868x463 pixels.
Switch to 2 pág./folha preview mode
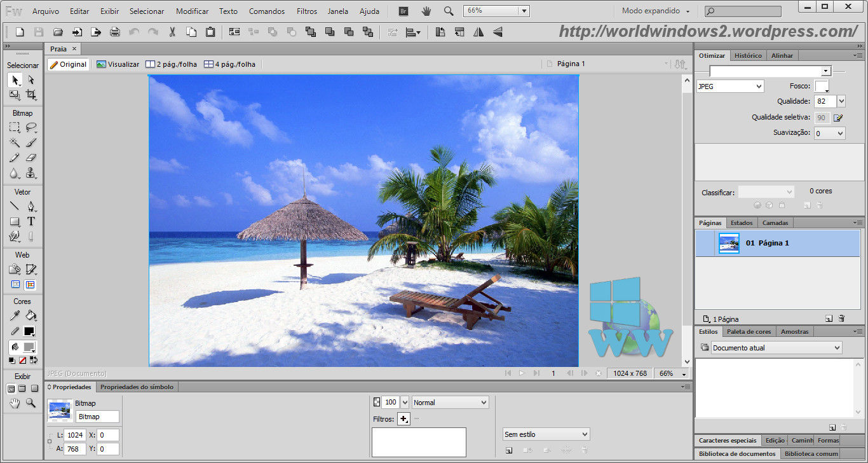[172, 64]
